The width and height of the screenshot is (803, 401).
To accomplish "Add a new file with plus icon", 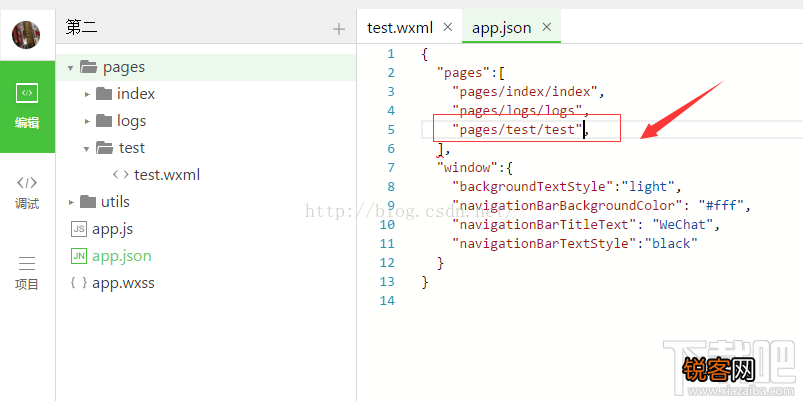I will coord(339,29).
